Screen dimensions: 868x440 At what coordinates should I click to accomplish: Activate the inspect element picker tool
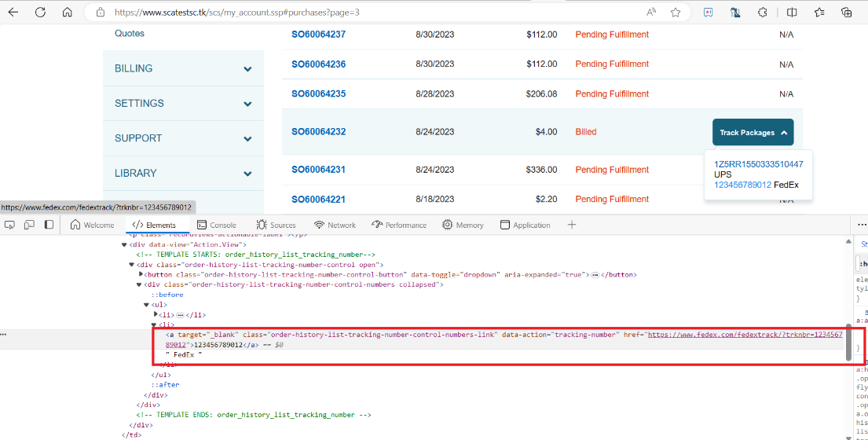pos(10,225)
